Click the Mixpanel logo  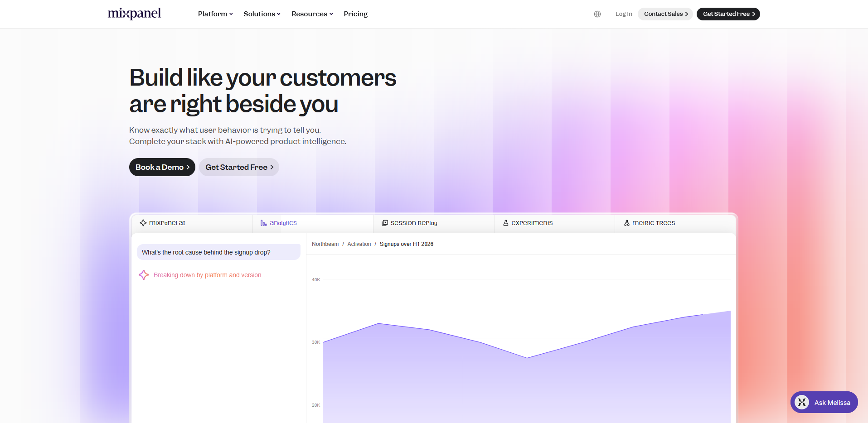click(x=134, y=14)
